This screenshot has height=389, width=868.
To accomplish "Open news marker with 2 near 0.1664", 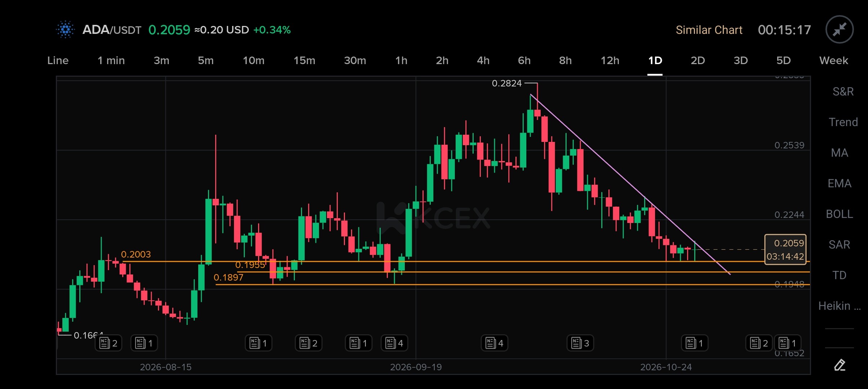I will click(x=108, y=343).
